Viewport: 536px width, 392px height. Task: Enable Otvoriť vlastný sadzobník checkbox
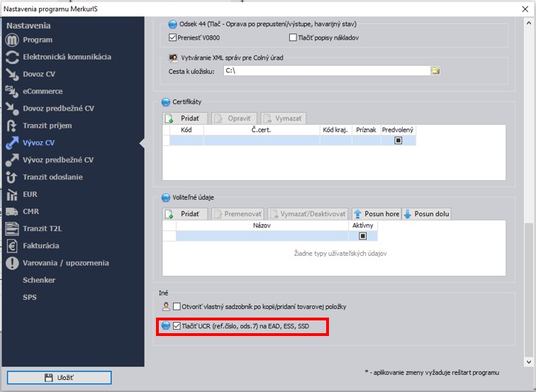(177, 306)
